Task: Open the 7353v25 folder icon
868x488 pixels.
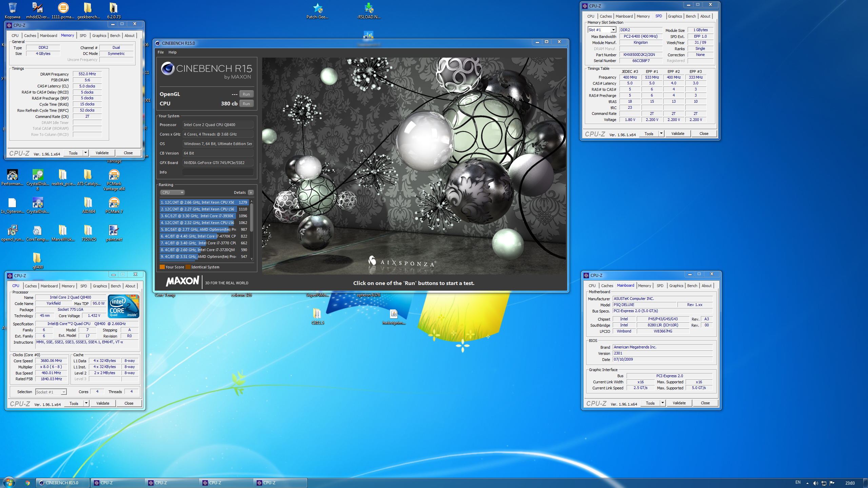Action: pos(88,233)
